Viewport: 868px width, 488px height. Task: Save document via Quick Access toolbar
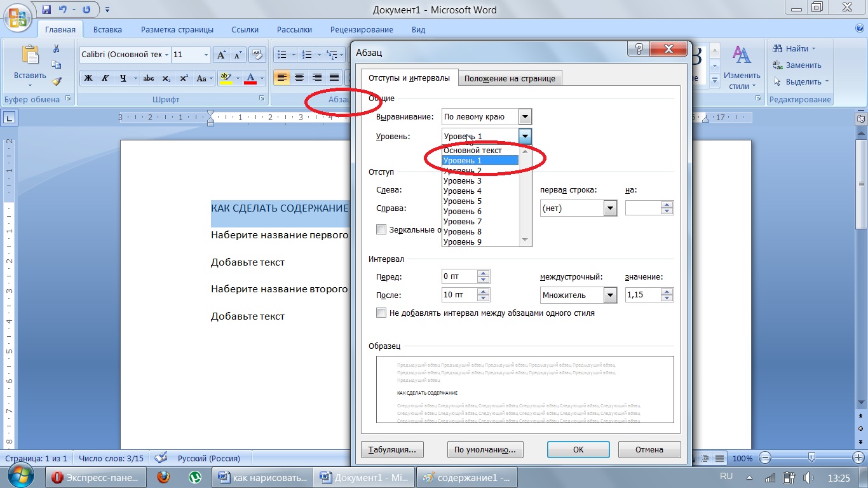[x=46, y=10]
